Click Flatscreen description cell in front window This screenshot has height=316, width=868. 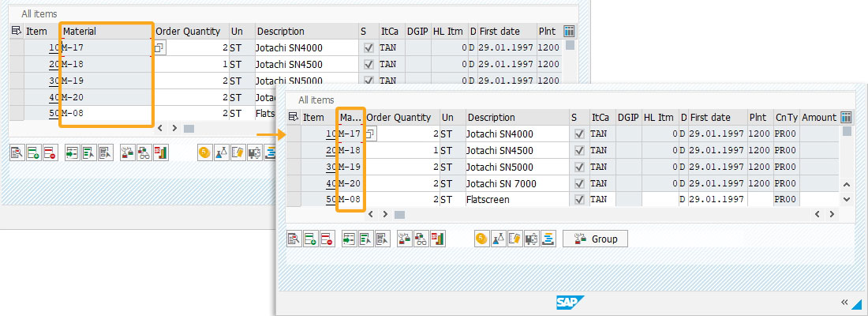point(517,199)
